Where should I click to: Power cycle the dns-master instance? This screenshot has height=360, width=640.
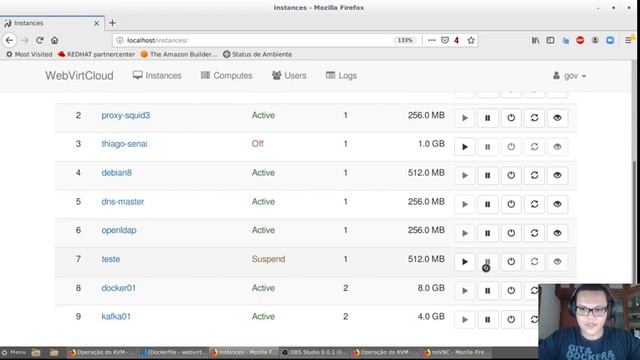pyautogui.click(x=534, y=204)
